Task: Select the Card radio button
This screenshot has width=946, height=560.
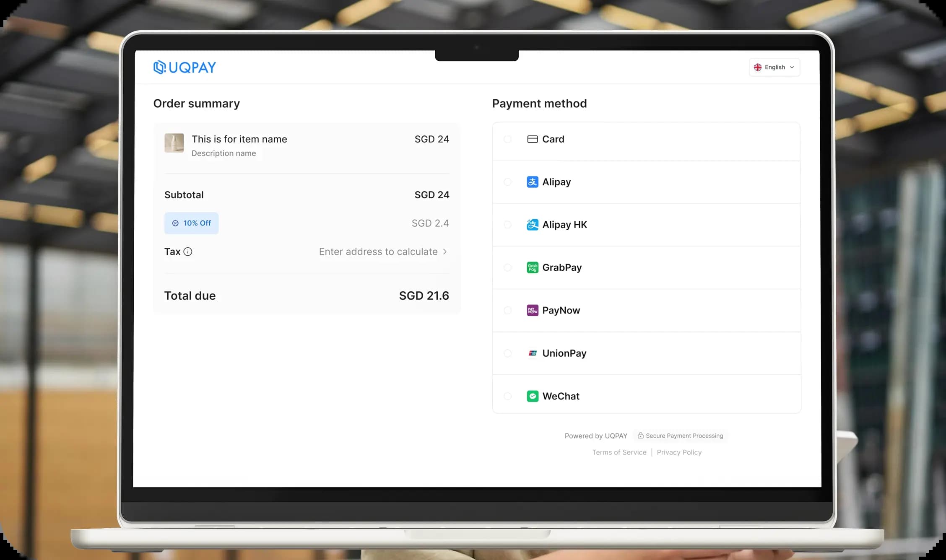Action: 507,139
